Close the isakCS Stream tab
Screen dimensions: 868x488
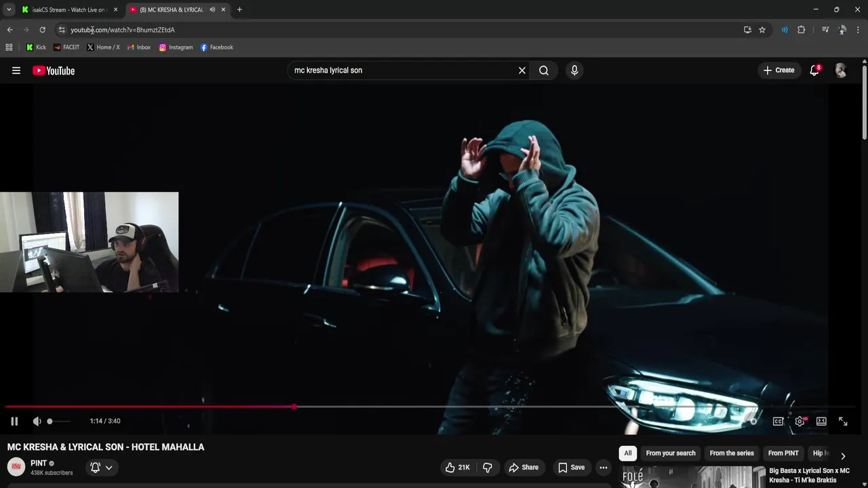point(115,9)
